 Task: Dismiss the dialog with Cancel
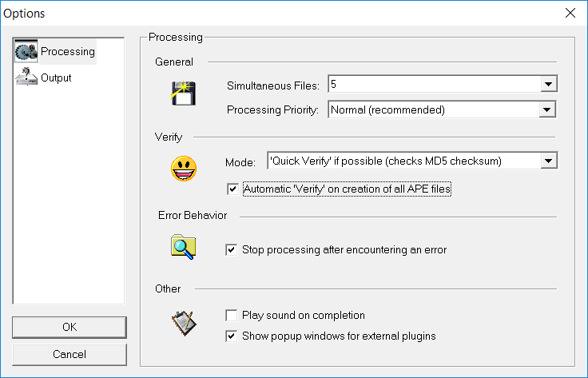[x=70, y=354]
